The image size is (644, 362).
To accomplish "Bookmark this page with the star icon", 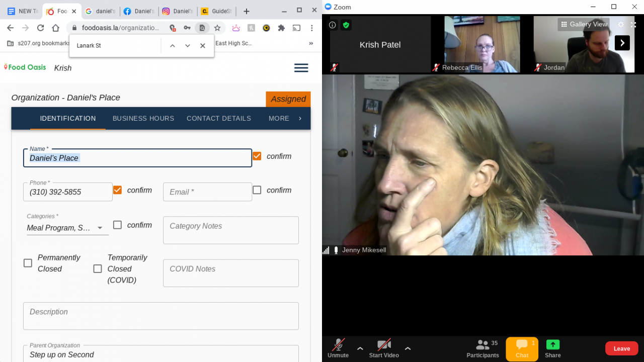I will 217,28.
